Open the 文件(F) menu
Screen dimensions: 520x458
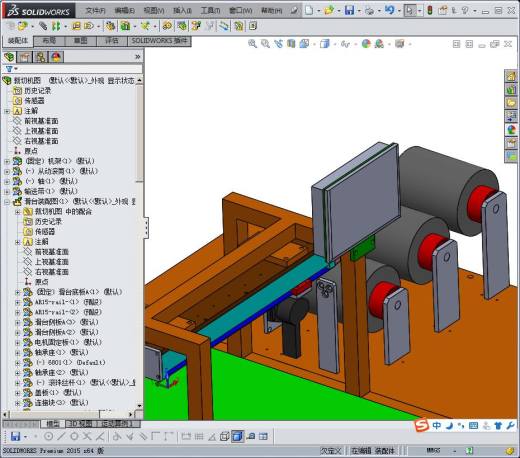[x=95, y=11]
